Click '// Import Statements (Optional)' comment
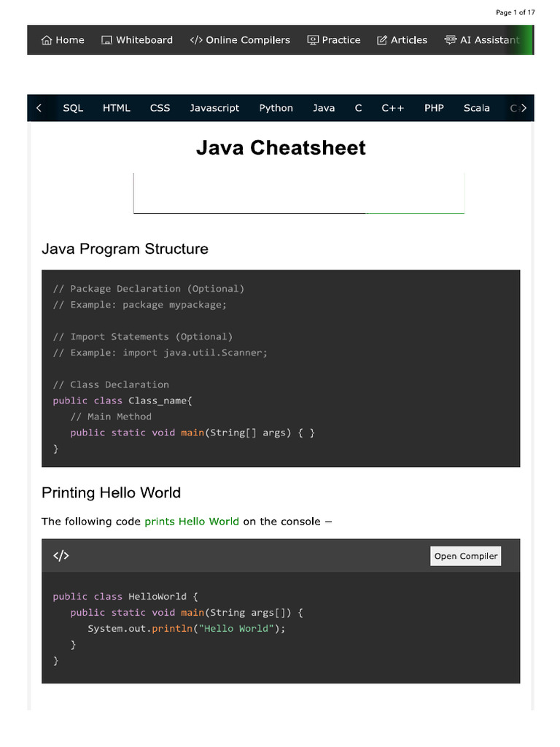 [x=143, y=337]
